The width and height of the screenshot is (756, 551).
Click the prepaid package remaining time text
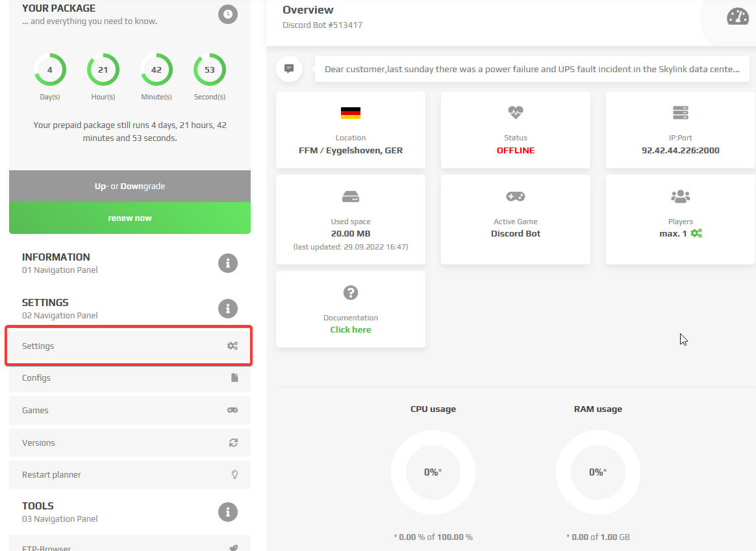(x=130, y=131)
